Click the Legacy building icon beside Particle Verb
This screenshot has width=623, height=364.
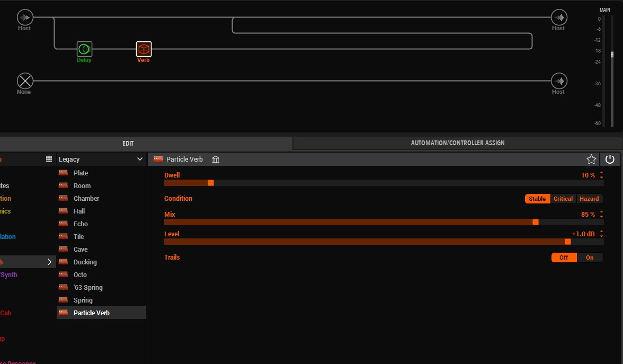(216, 159)
